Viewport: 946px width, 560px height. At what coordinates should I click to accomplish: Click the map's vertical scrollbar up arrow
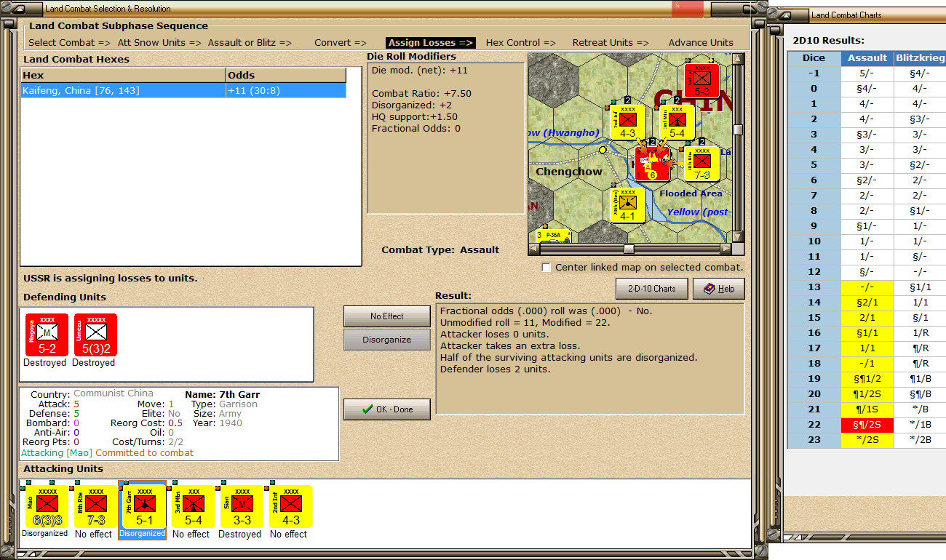coord(739,60)
